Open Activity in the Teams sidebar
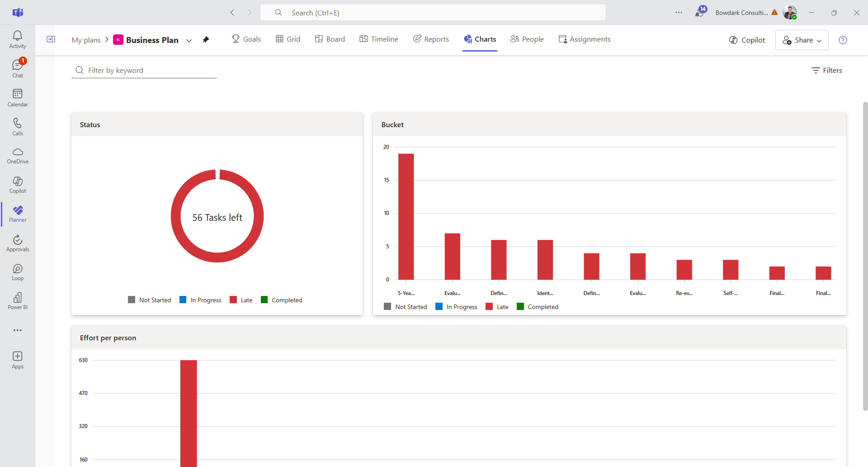 pos(18,40)
